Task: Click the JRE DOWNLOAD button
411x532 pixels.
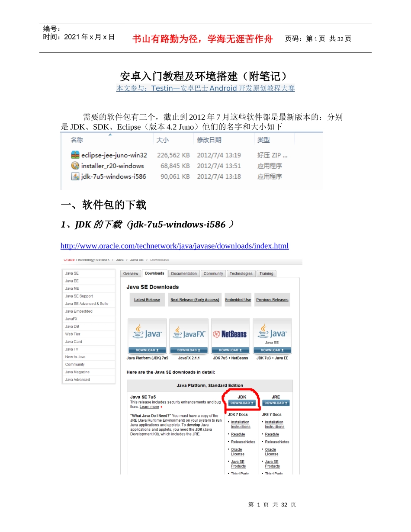Action: (276, 403)
